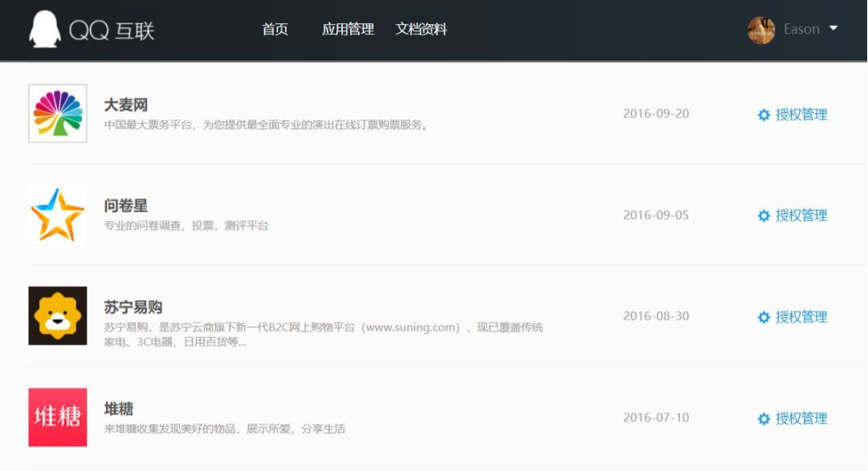Image resolution: width=868 pixels, height=471 pixels.
Task: Open the 应用管理 menu item
Action: (x=347, y=29)
